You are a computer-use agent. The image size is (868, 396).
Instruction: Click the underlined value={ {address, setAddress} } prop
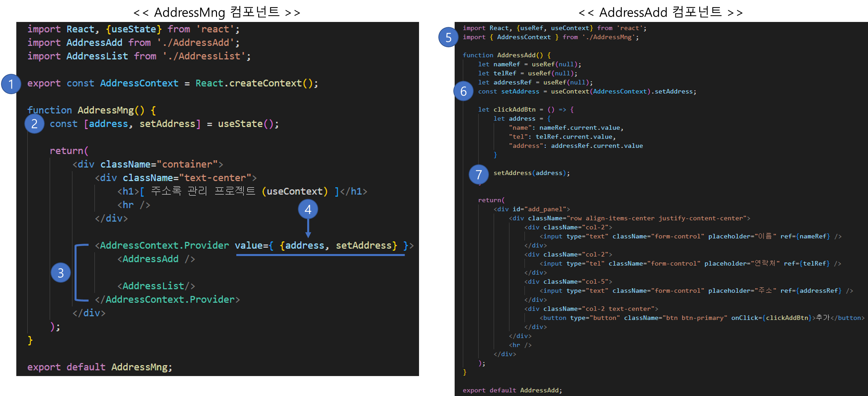coord(320,245)
